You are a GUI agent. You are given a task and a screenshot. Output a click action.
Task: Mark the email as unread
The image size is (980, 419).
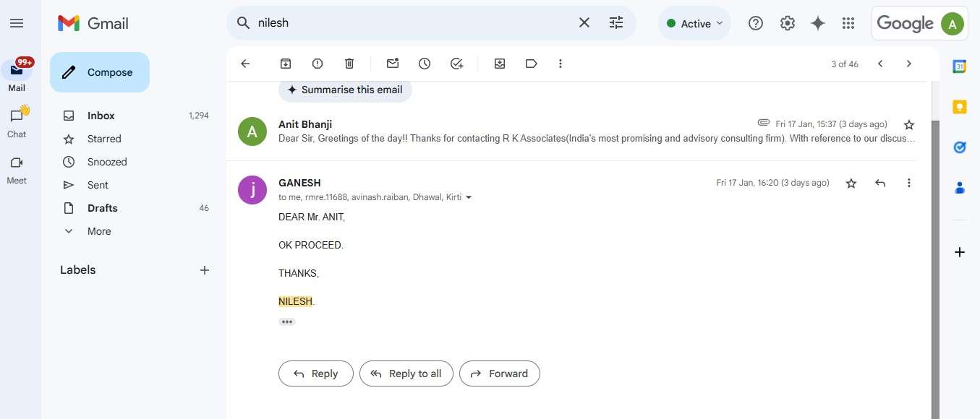(x=393, y=64)
